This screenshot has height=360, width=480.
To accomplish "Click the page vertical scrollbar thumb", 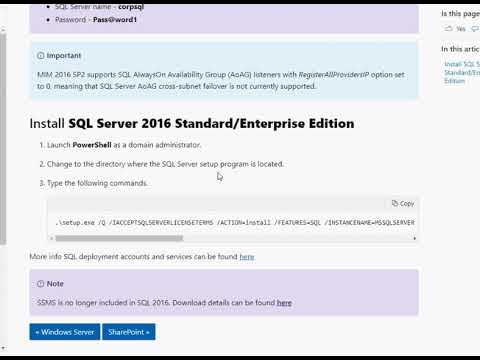I will 3,139.
